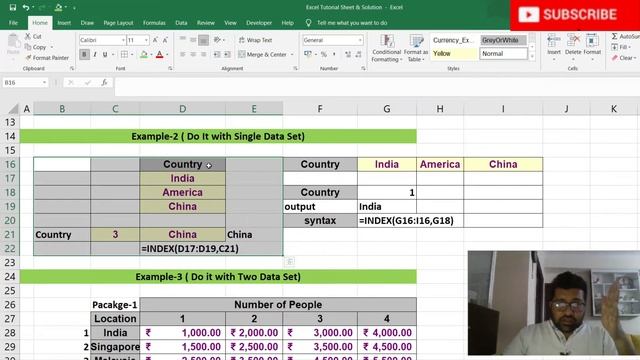Click the select-all corner triangle
640x360 pixels.
click(13, 109)
